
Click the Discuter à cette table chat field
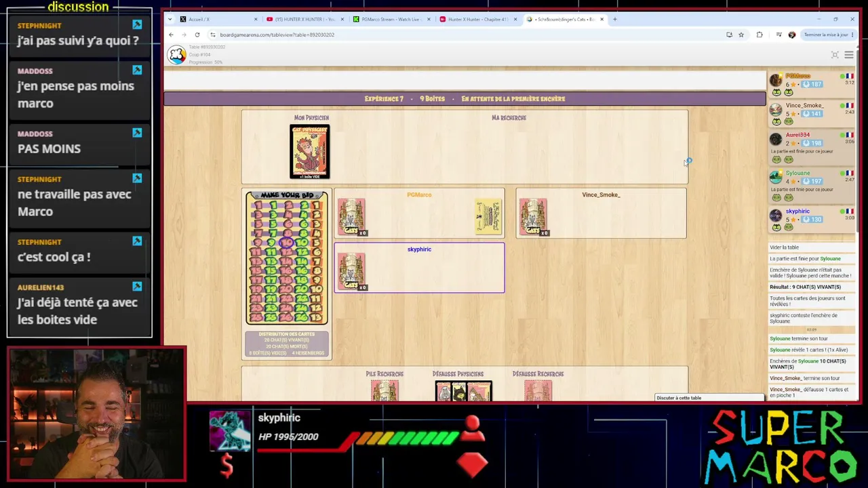(x=709, y=398)
